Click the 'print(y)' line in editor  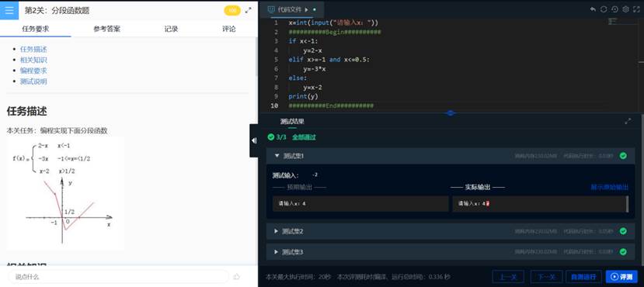[x=303, y=96]
